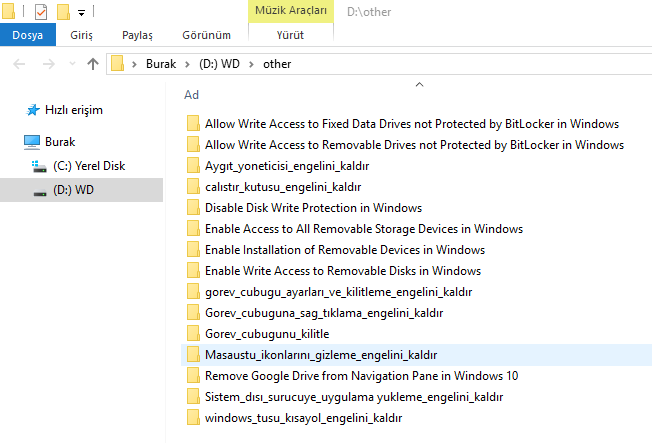The height and width of the screenshot is (443, 652).
Task: Click the Back arrow navigation icon
Action: pyautogui.click(x=19, y=64)
